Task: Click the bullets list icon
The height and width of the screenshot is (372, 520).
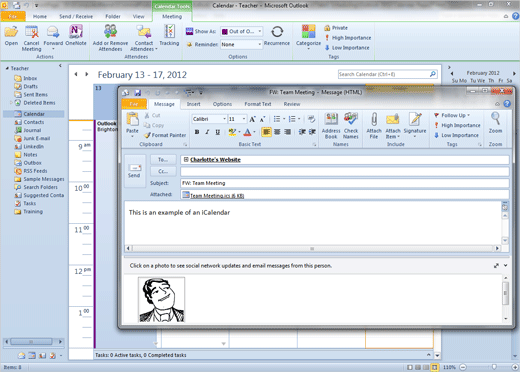Action: pos(277,119)
